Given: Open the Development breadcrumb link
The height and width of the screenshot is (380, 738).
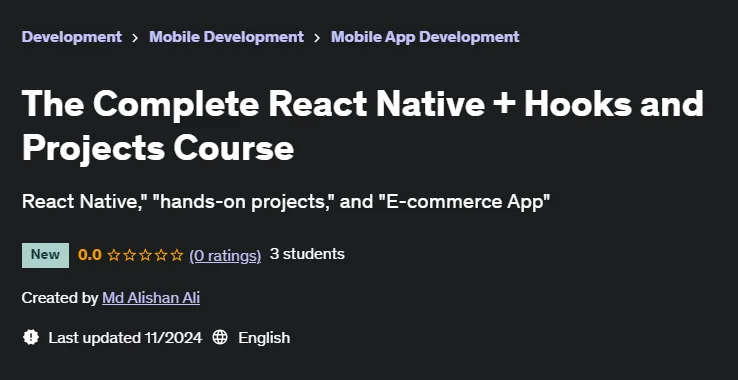Looking at the screenshot, I should [x=72, y=37].
